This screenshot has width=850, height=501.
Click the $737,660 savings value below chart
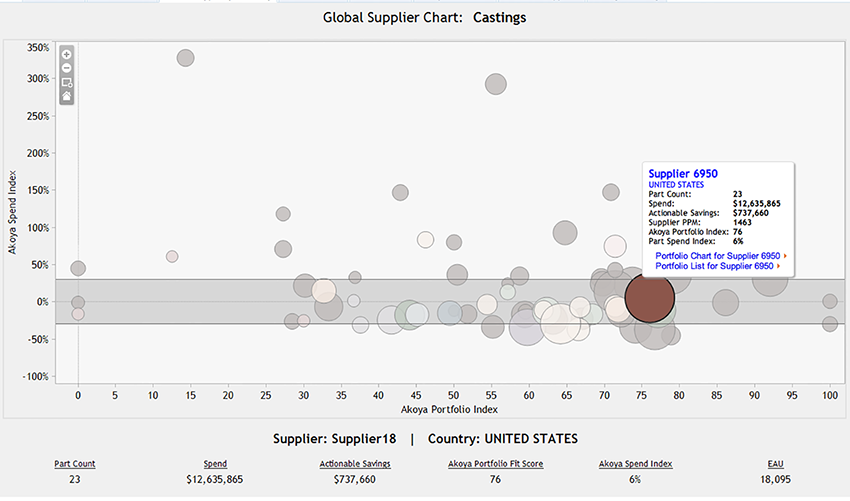[x=355, y=479]
